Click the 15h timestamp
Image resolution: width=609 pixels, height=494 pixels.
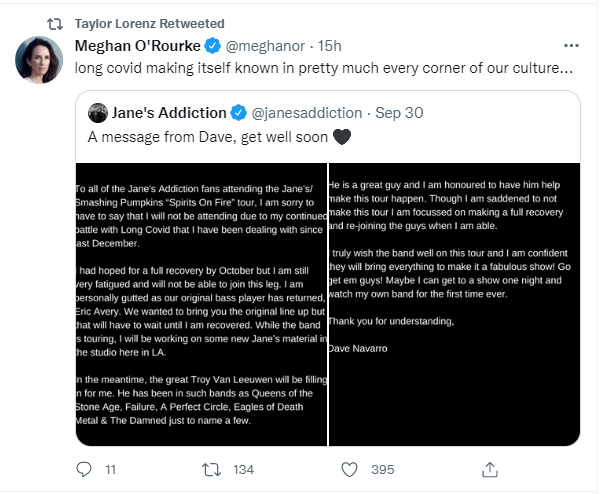pos(330,46)
